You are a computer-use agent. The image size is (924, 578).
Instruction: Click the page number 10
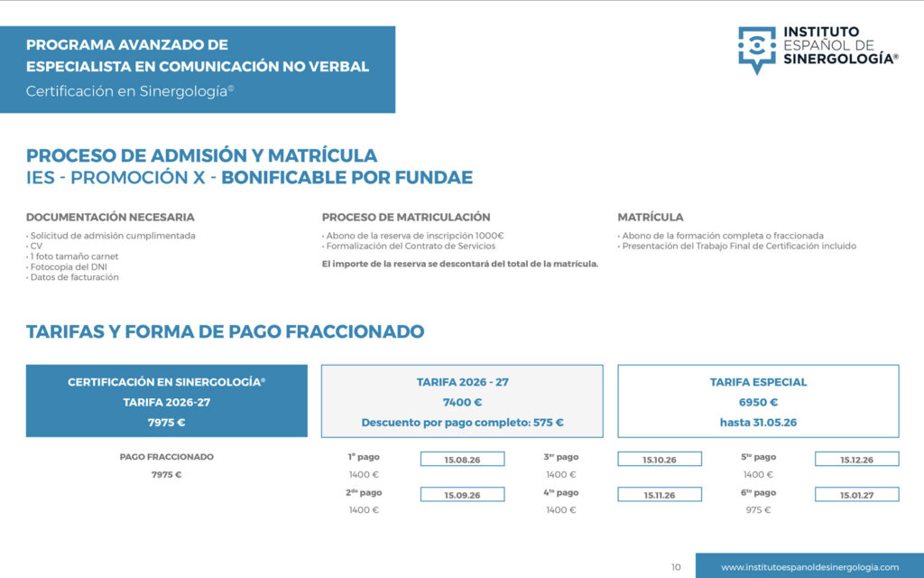pos(676,567)
